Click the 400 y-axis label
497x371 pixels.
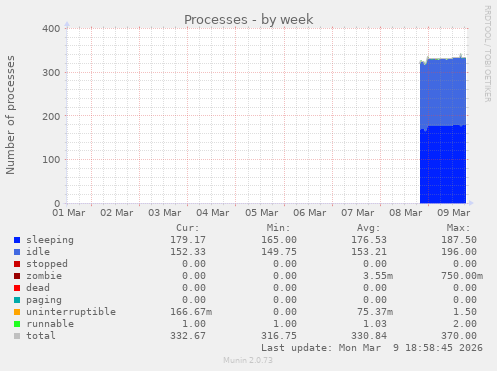51,29
